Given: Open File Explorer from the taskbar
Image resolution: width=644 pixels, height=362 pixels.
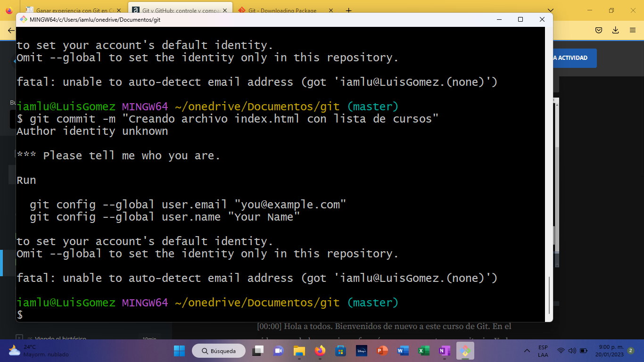Looking at the screenshot, I should pyautogui.click(x=299, y=351).
